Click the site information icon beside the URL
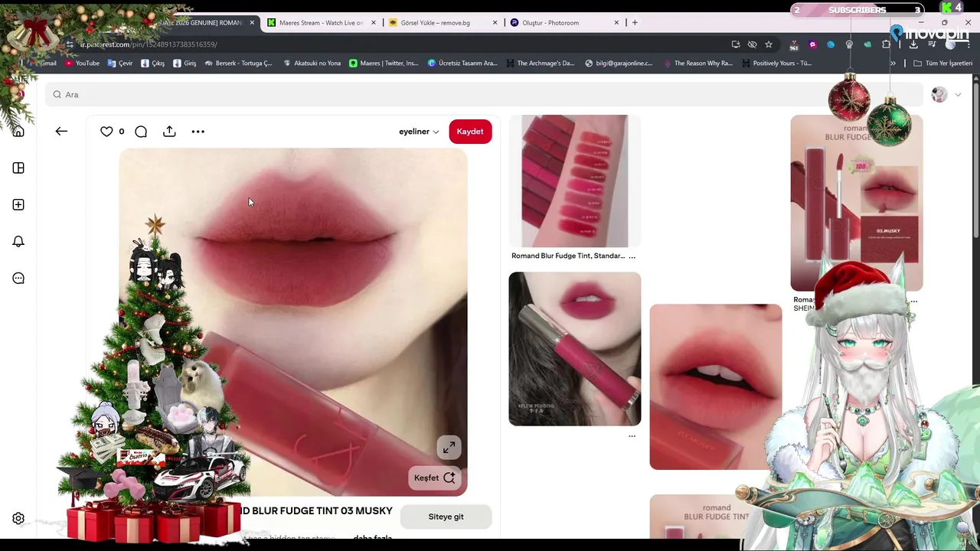This screenshot has width=980, height=551. [x=70, y=44]
